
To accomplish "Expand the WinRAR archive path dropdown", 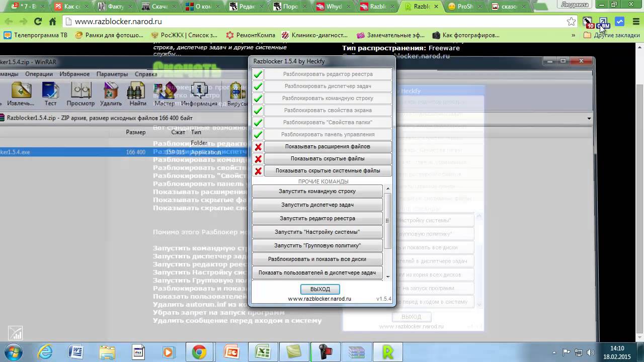I will pos(589,119).
